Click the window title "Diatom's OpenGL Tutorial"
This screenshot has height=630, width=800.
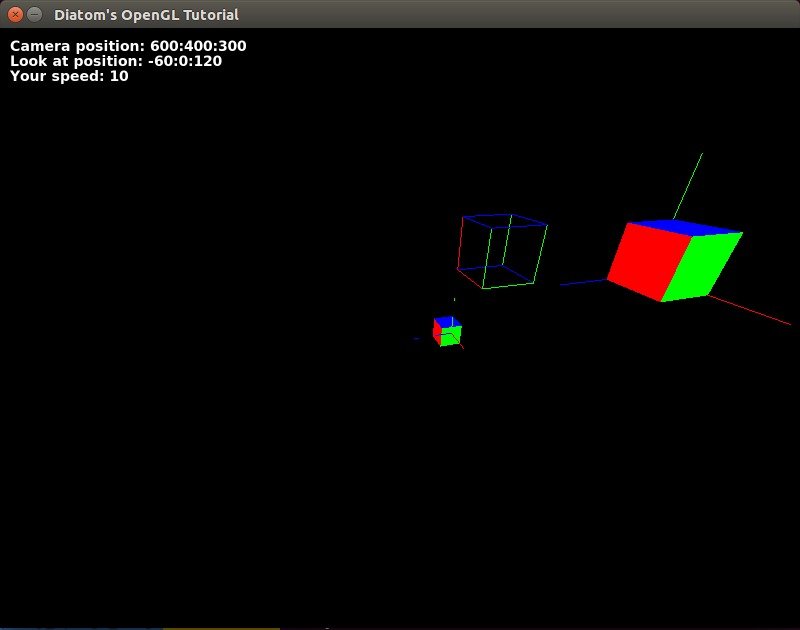pyautogui.click(x=146, y=15)
